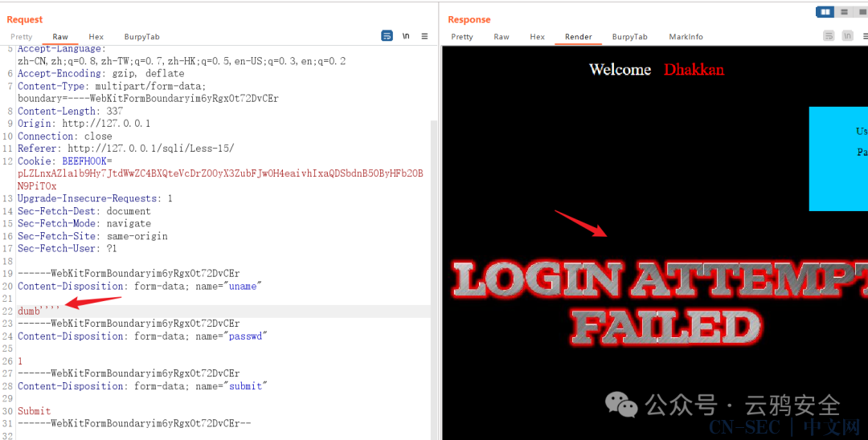Click the Submit value on line 30
Viewport: 868px width, 440px height.
tap(34, 411)
